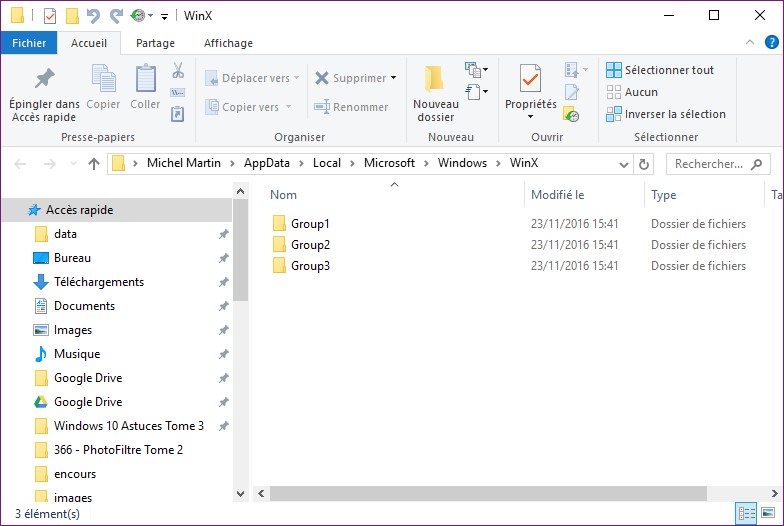The width and height of the screenshot is (784, 526).
Task: Open the Propriétés dropdown arrow
Action: tap(530, 117)
